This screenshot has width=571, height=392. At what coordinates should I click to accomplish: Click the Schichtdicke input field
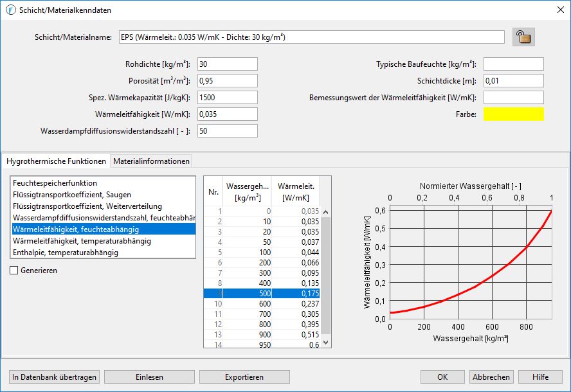pyautogui.click(x=513, y=81)
